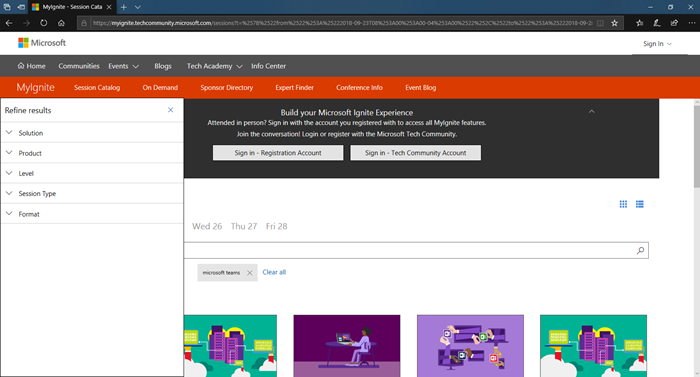The height and width of the screenshot is (377, 700).
Task: Open the Sponsor Directory tab
Action: pyautogui.click(x=226, y=88)
